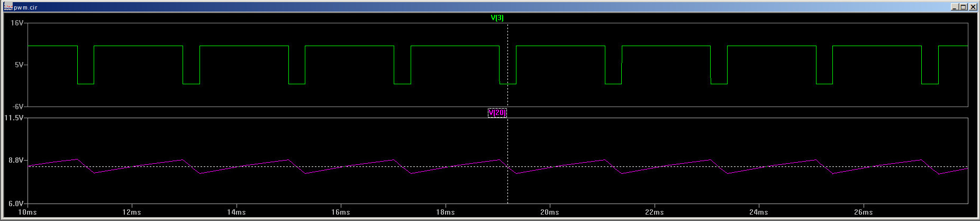Click the 8.8V label on lower vertical axis

coord(15,160)
